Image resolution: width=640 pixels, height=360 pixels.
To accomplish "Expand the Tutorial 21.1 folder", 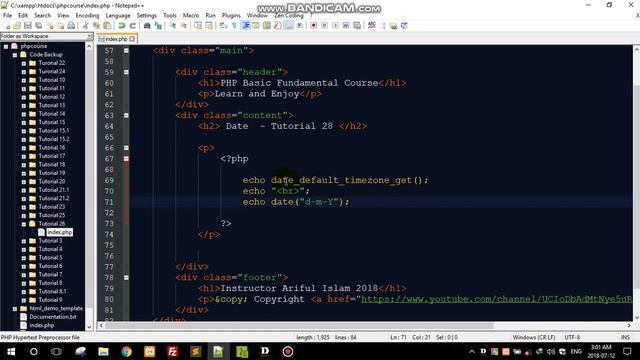I will pos(24,190).
